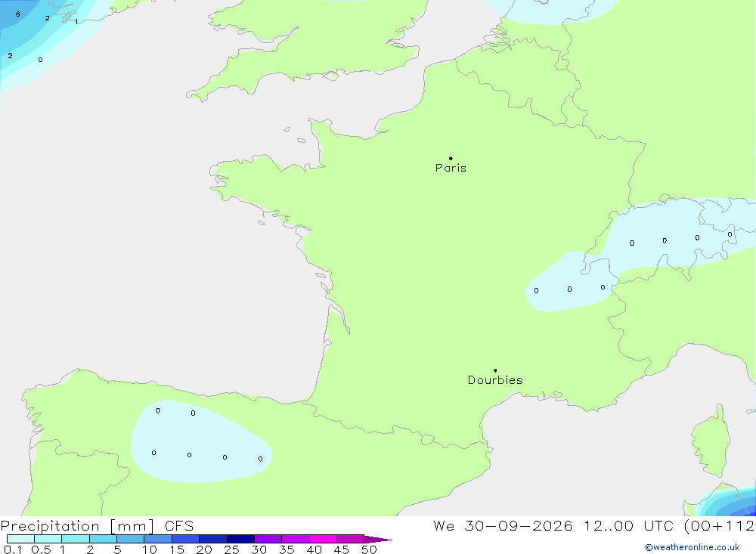Pick the 25–30 mm legend swatch
Viewport: 756px width, 554px height.
pos(240,539)
